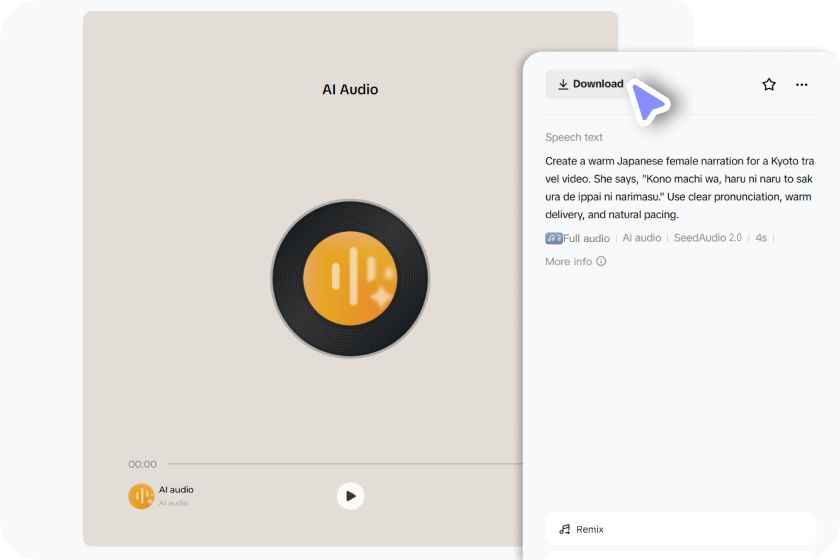The image size is (840, 560).
Task: Click the speech prompt paragraph text
Action: click(679, 188)
